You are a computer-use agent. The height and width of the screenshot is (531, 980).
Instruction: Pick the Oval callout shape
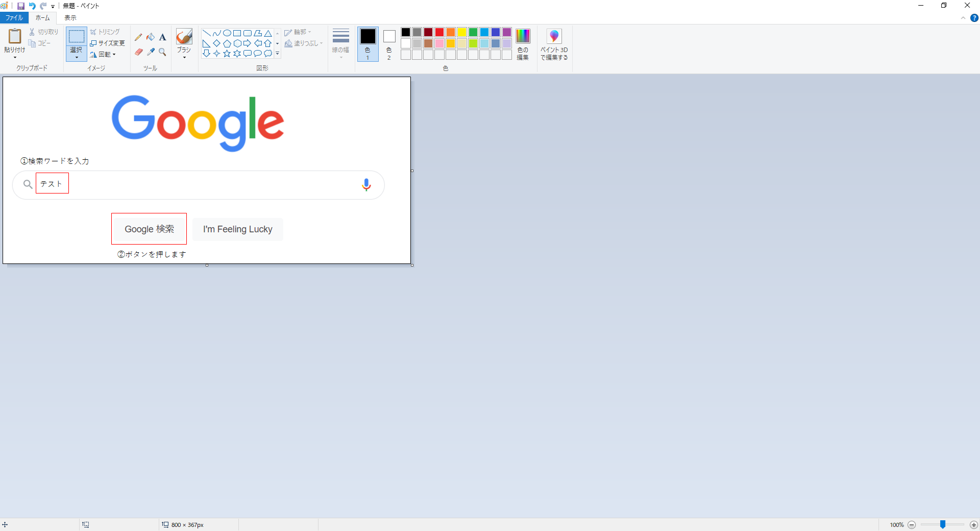click(258, 54)
